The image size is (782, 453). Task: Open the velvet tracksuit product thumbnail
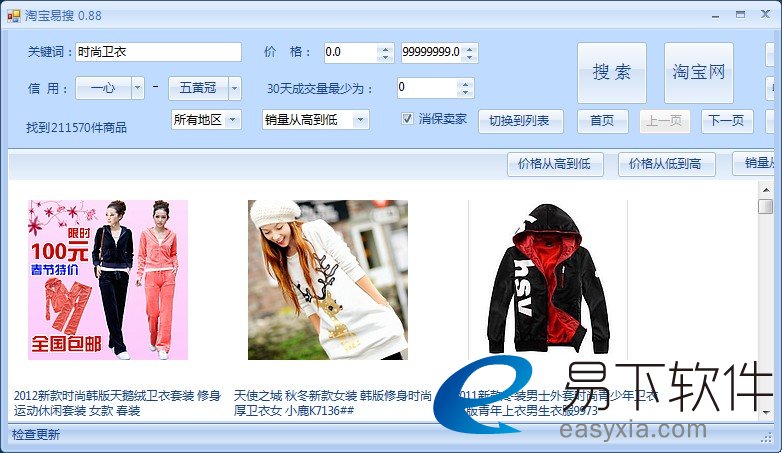point(108,280)
